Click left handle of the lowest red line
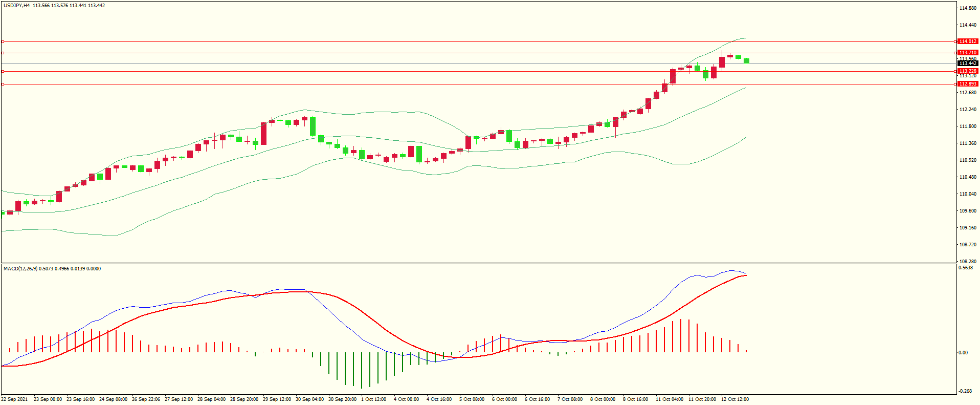Viewport: 980px width, 405px height. pos(3,84)
